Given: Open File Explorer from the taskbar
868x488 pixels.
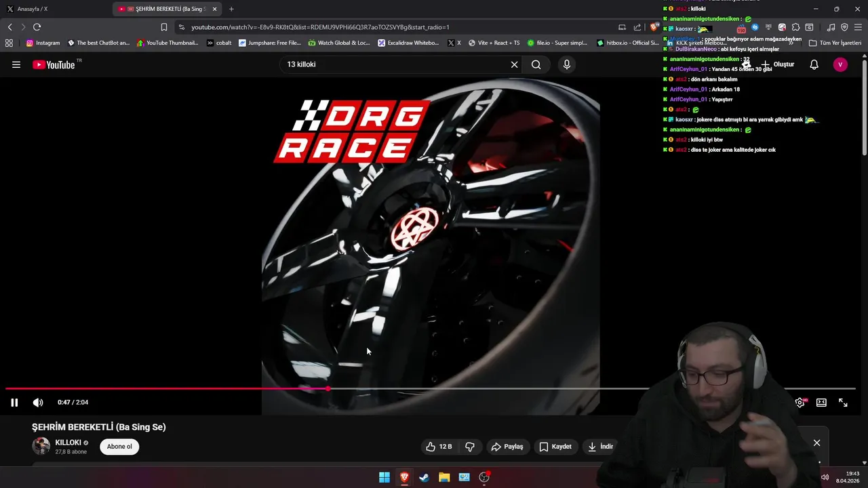Looking at the screenshot, I should click(444, 477).
